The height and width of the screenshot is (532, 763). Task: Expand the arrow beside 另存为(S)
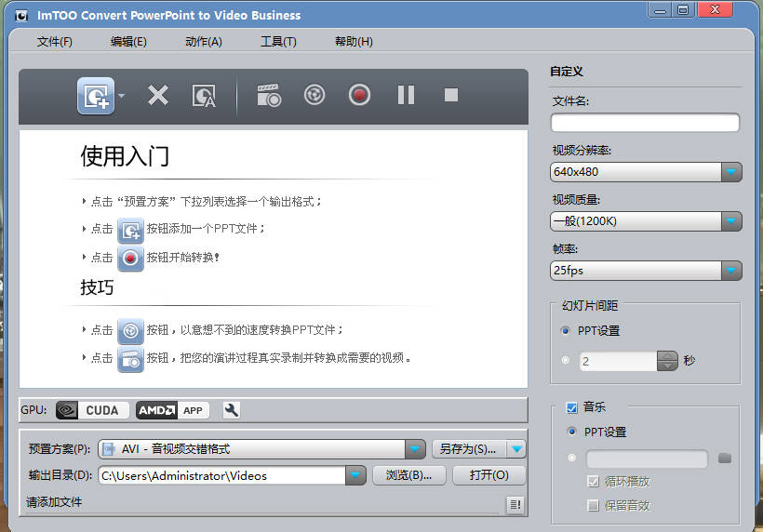(516, 449)
